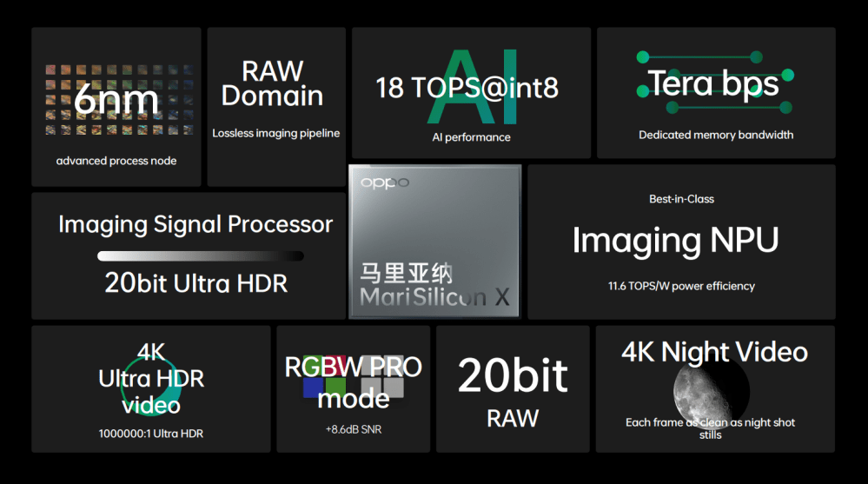Select the MariSilicon X chip name
The width and height of the screenshot is (868, 484).
(x=434, y=298)
